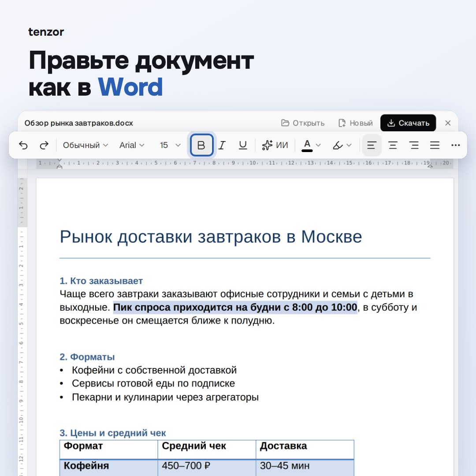Open the more options ellipsis menu
476x476 pixels.
[456, 145]
